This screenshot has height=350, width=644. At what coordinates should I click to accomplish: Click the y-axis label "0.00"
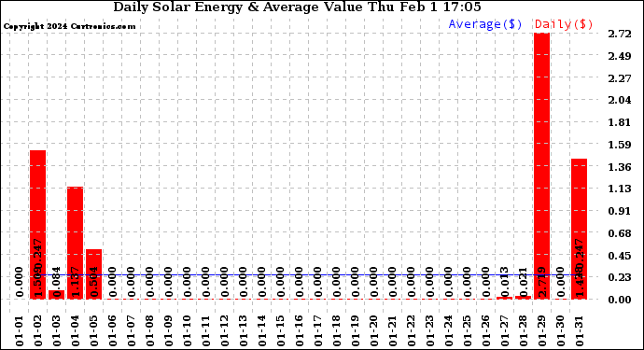[620, 300]
